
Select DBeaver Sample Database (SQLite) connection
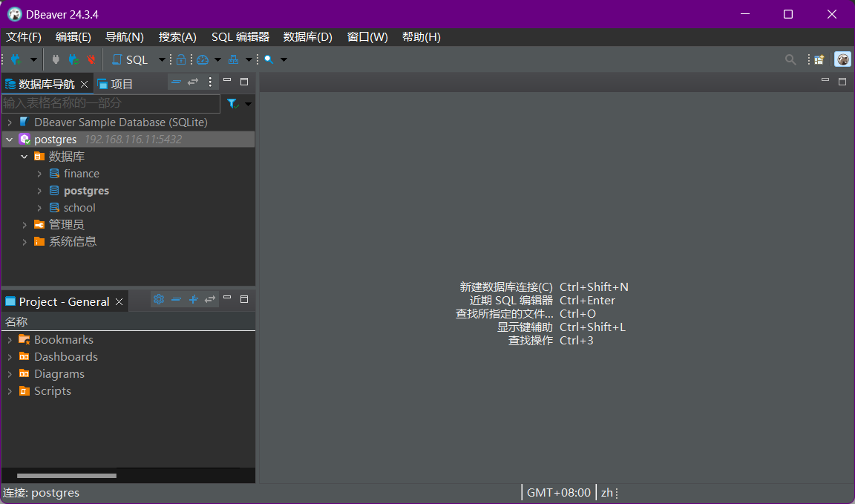coord(120,122)
